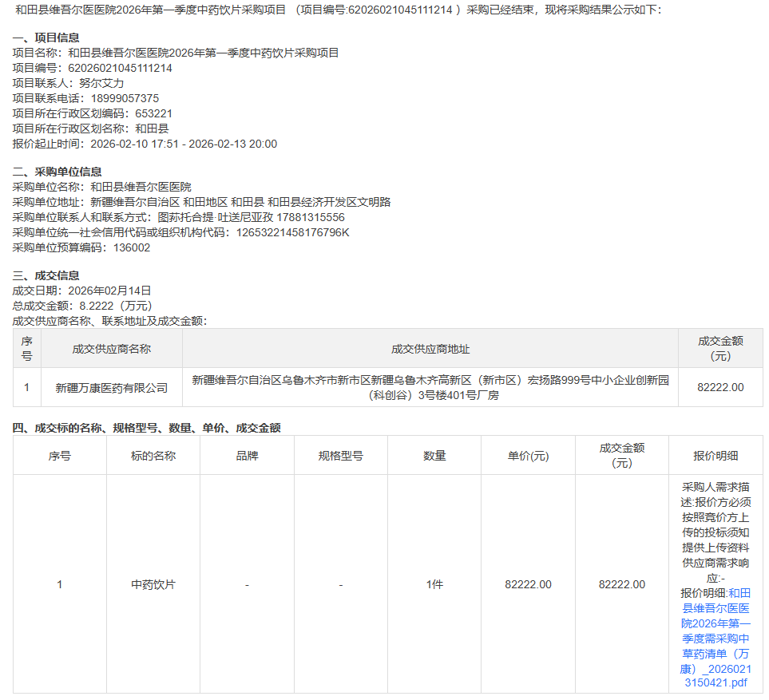Click the 1件 quantity cell
This screenshot has height=700, width=769.
coord(434,584)
